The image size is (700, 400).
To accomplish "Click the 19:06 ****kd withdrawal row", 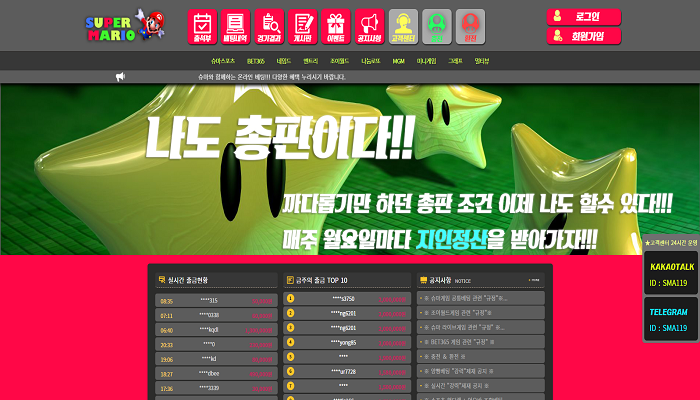I will tap(216, 358).
